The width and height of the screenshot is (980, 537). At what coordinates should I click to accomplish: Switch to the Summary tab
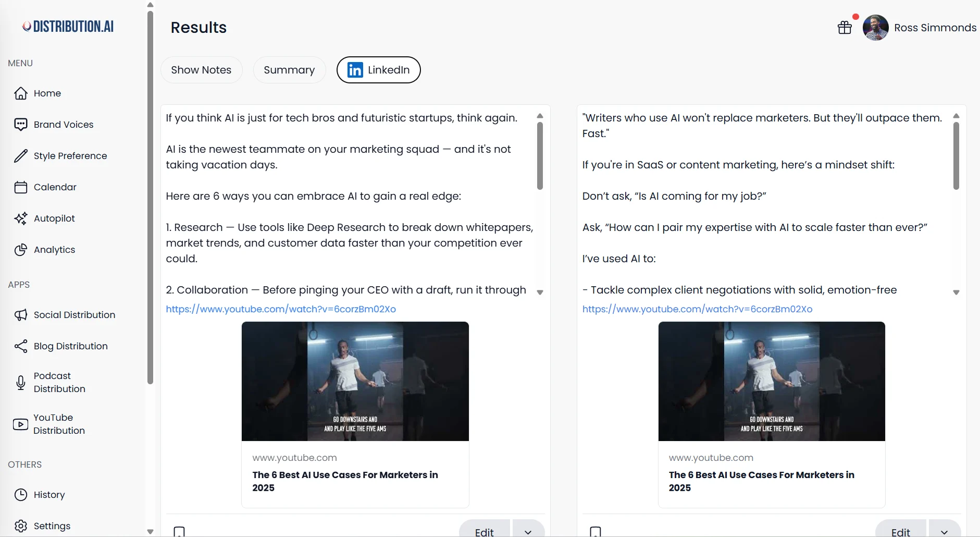coord(289,69)
